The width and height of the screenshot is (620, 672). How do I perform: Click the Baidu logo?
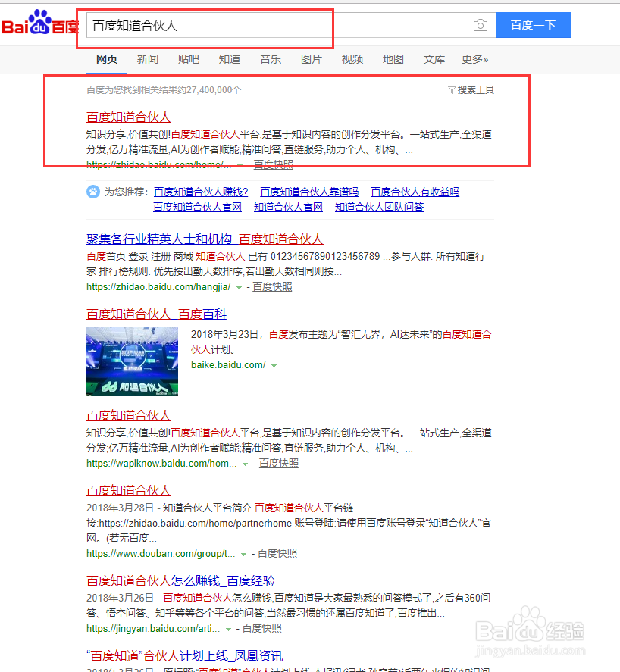click(x=40, y=23)
